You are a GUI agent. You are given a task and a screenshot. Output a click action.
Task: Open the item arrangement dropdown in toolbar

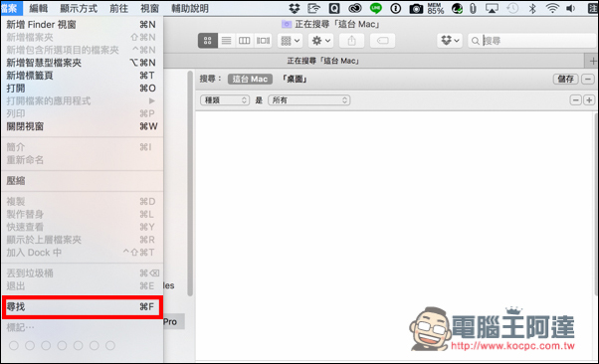coord(290,41)
